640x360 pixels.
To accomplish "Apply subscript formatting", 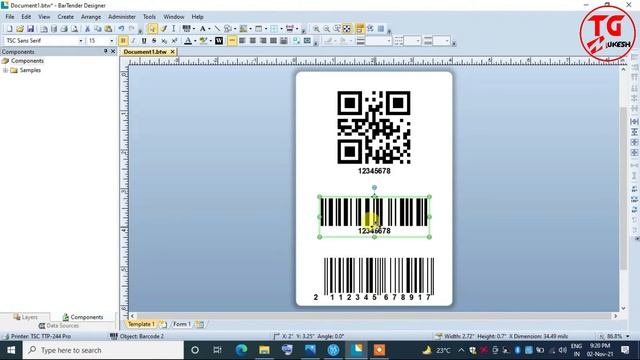I will 164,41.
